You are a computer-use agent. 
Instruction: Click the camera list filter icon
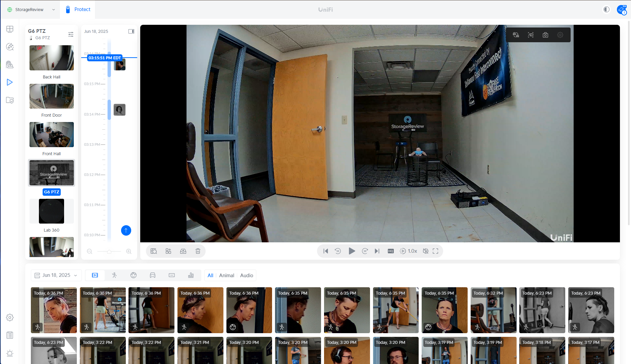(71, 34)
